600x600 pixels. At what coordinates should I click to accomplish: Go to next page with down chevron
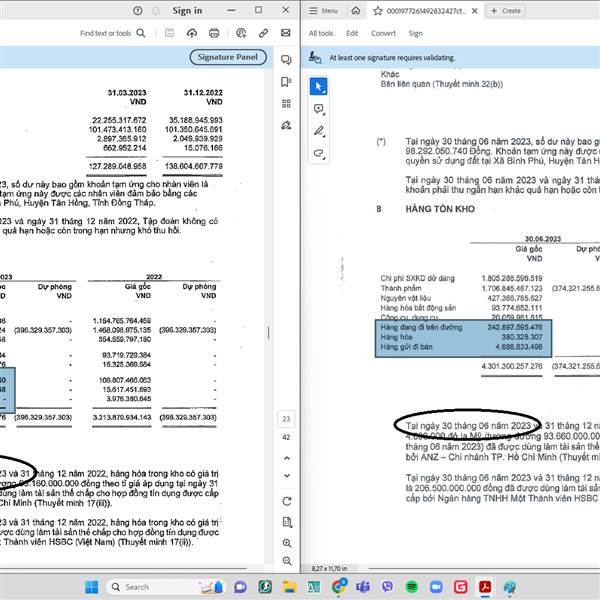click(287, 476)
